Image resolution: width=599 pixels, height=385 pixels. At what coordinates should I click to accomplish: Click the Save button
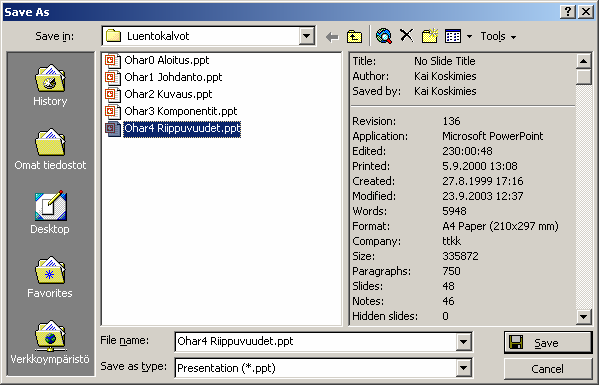pos(548,343)
